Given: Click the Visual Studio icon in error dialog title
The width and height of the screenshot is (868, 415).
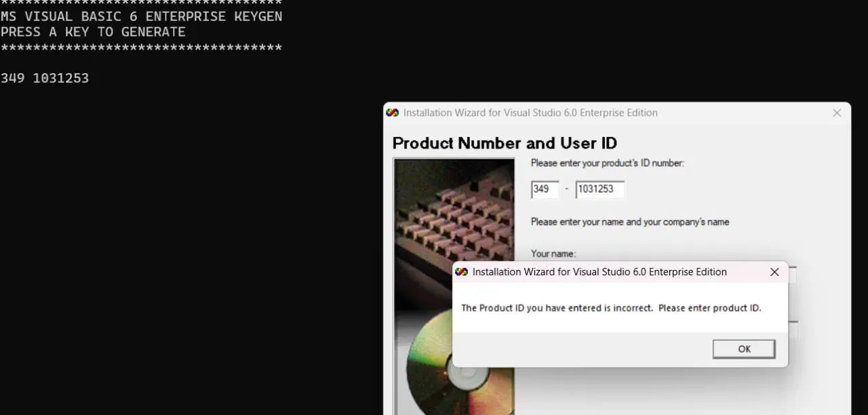Looking at the screenshot, I should click(462, 272).
